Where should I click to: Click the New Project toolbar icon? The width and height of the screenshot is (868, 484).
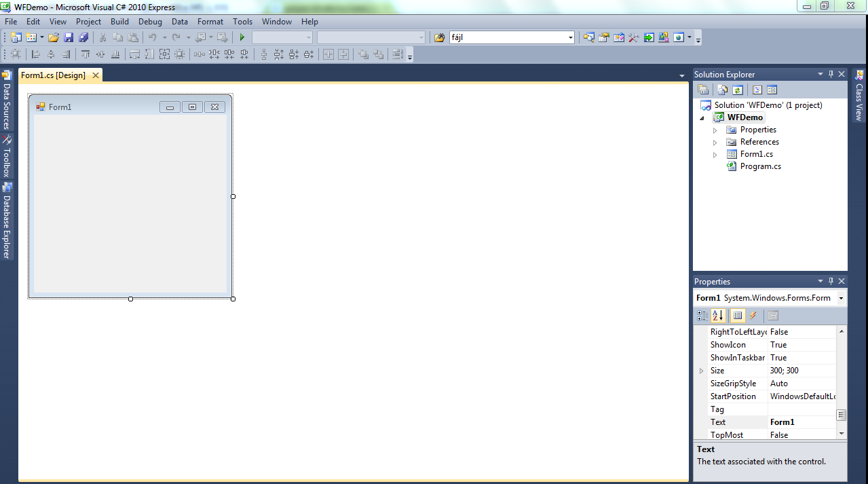[16, 37]
